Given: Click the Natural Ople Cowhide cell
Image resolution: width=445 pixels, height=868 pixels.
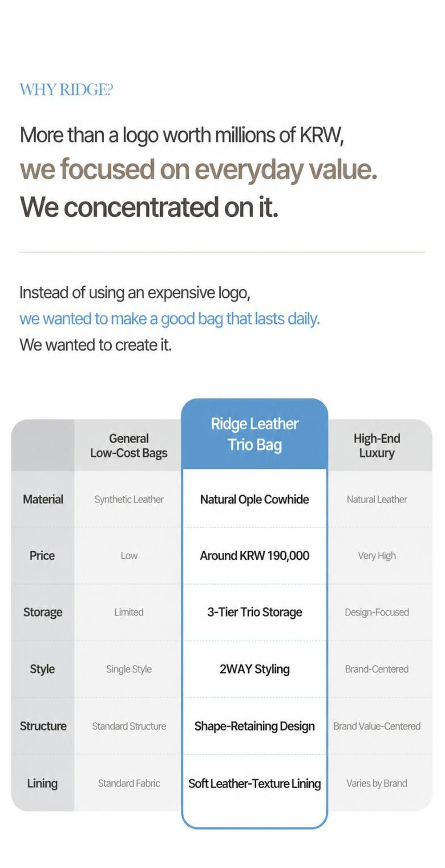Looking at the screenshot, I should [x=255, y=499].
